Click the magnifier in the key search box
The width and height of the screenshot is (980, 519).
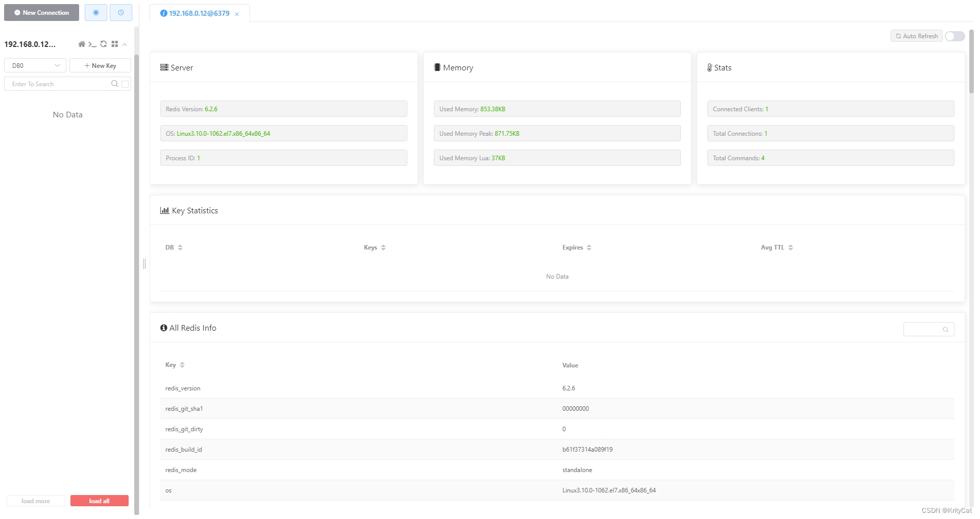click(x=115, y=84)
